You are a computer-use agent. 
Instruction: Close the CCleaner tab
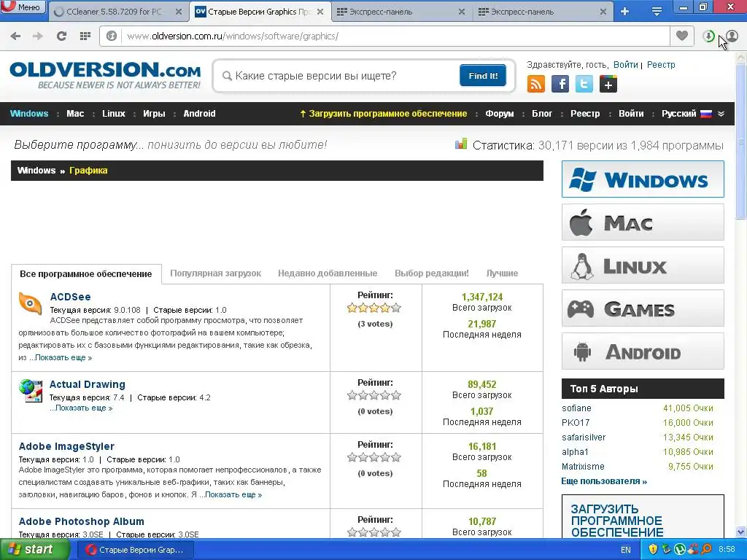[179, 12]
